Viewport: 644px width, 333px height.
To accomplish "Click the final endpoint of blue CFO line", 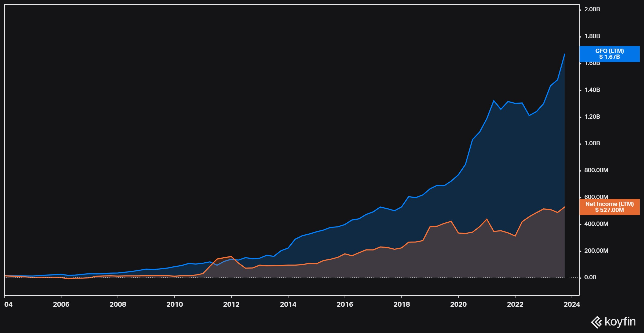I will click(x=565, y=54).
